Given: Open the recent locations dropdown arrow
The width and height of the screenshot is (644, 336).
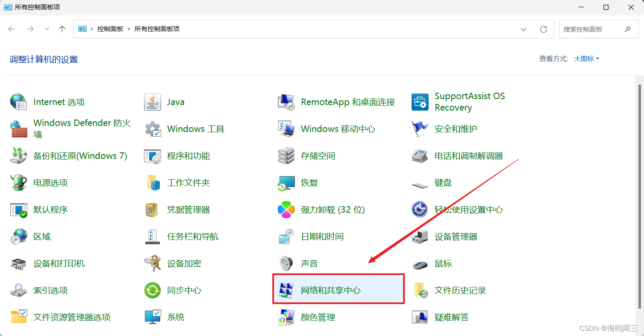Looking at the screenshot, I should point(47,29).
